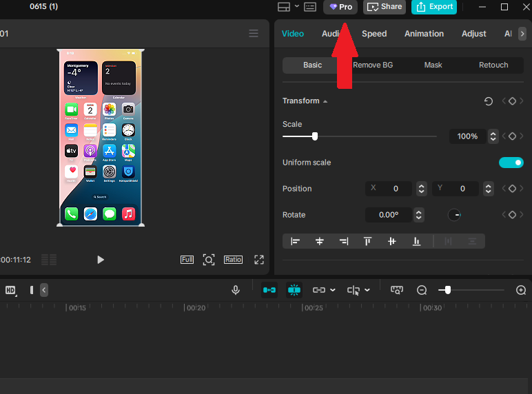Image resolution: width=532 pixels, height=394 pixels.
Task: Click the 00:25 timeline ruler mark
Action: click(x=313, y=308)
